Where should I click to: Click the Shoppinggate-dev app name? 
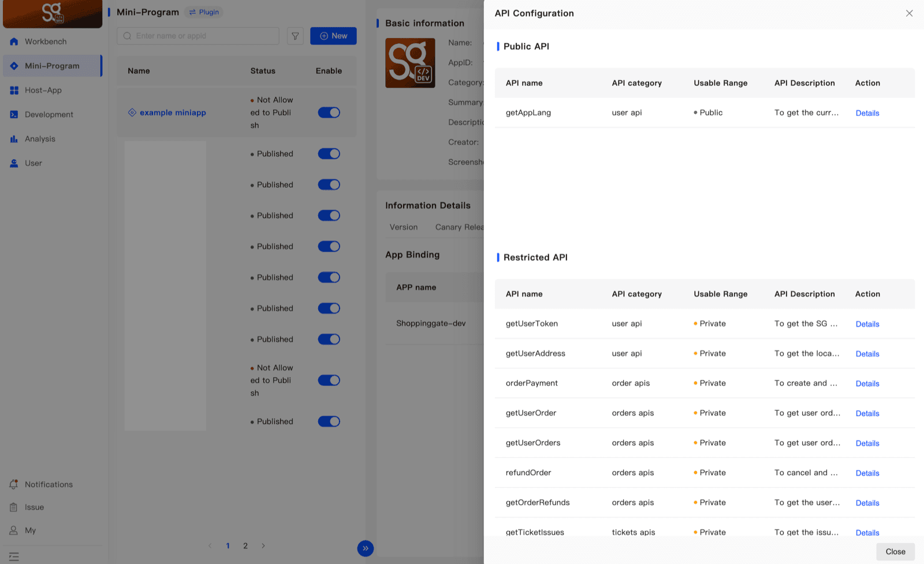coord(431,323)
